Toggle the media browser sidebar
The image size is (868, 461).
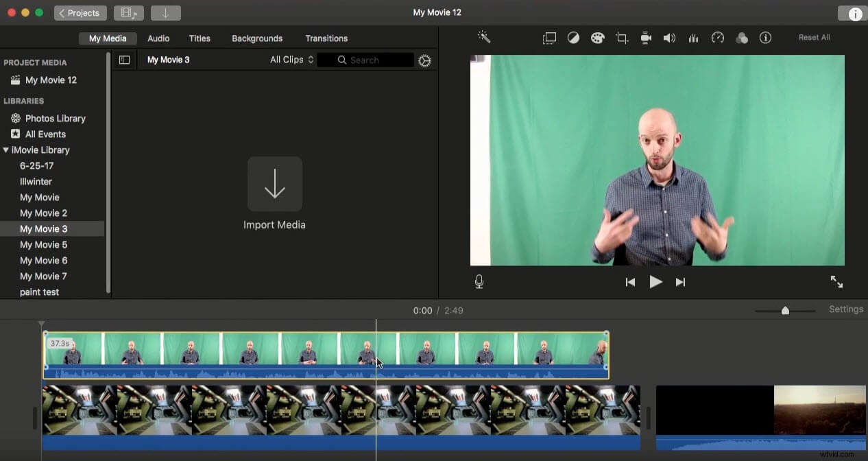coord(124,60)
